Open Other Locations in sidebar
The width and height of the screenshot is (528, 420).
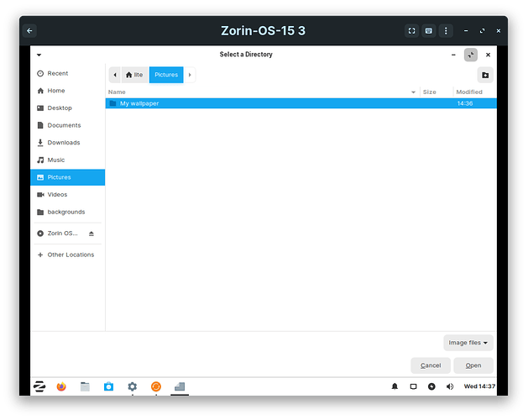(68, 255)
